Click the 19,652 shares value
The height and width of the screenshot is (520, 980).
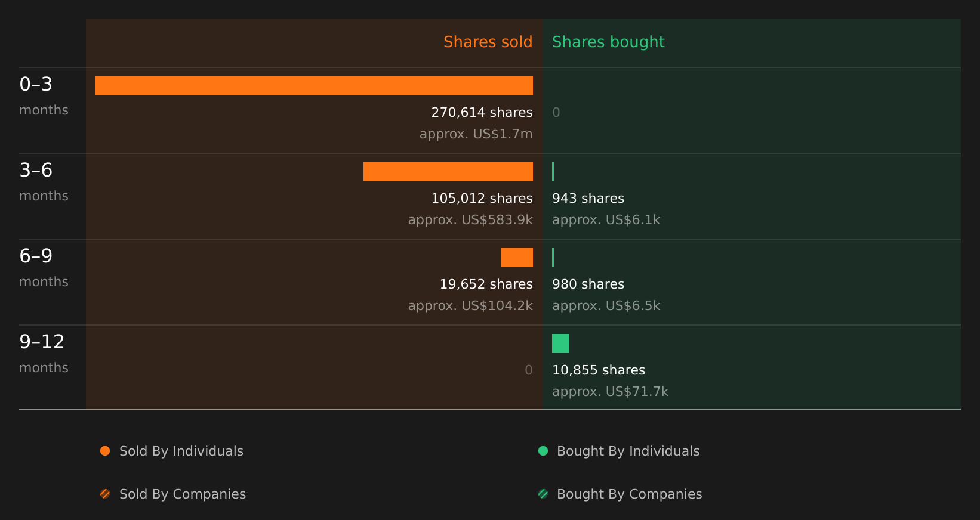click(x=486, y=284)
